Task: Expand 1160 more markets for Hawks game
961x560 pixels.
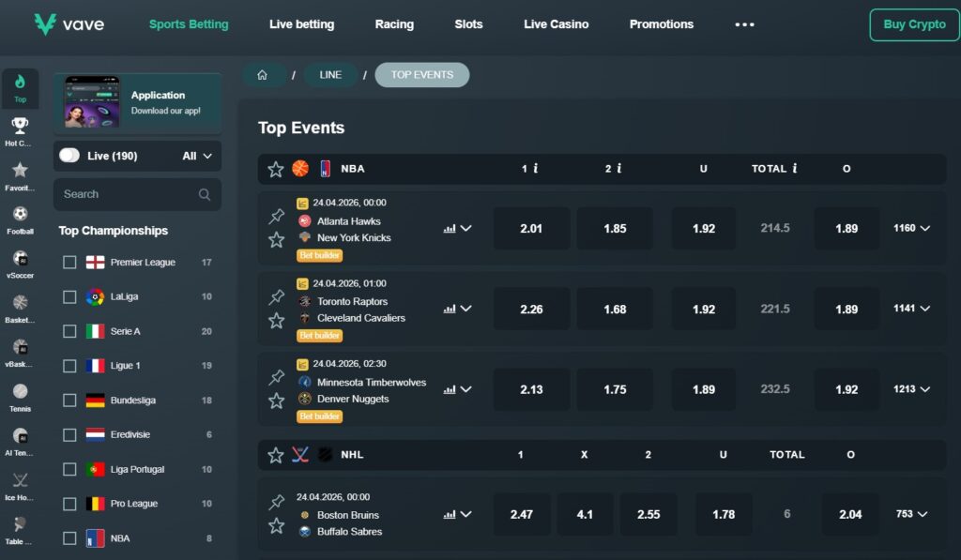Action: click(x=911, y=228)
